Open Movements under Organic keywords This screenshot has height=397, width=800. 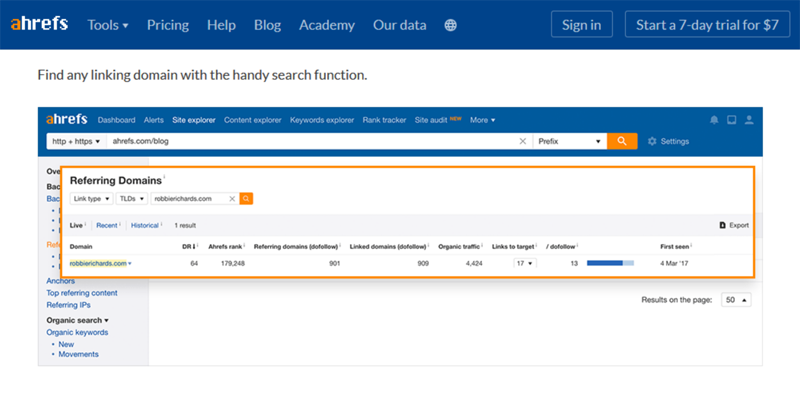tap(79, 354)
